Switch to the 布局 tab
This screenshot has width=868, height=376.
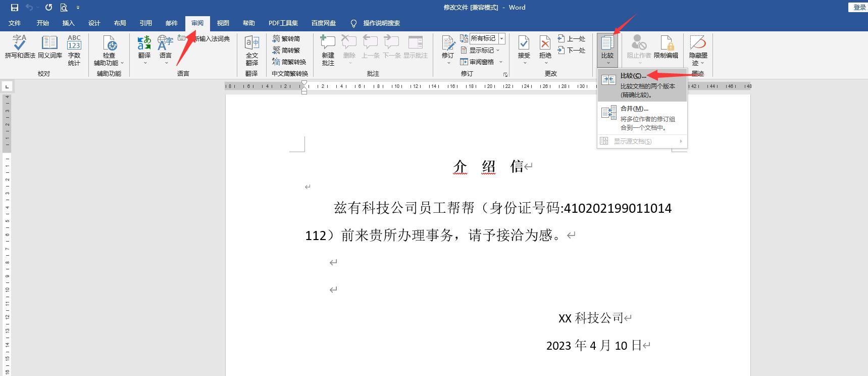tap(120, 23)
